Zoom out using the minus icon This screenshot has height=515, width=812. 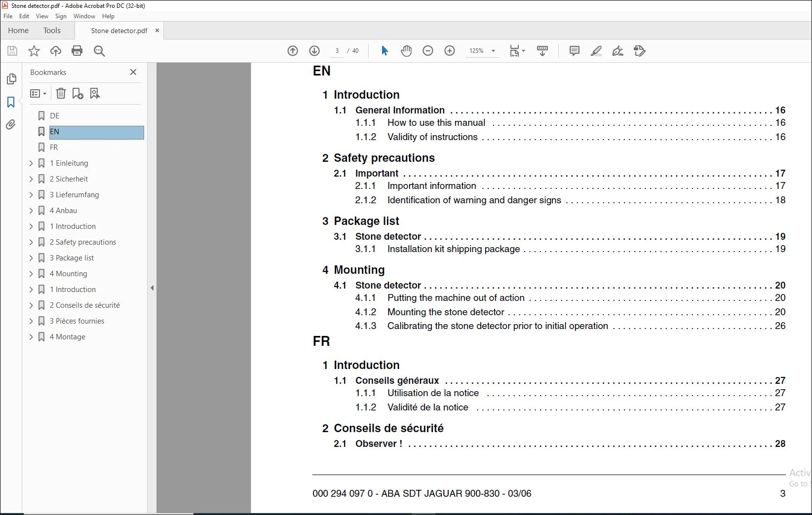(x=428, y=51)
